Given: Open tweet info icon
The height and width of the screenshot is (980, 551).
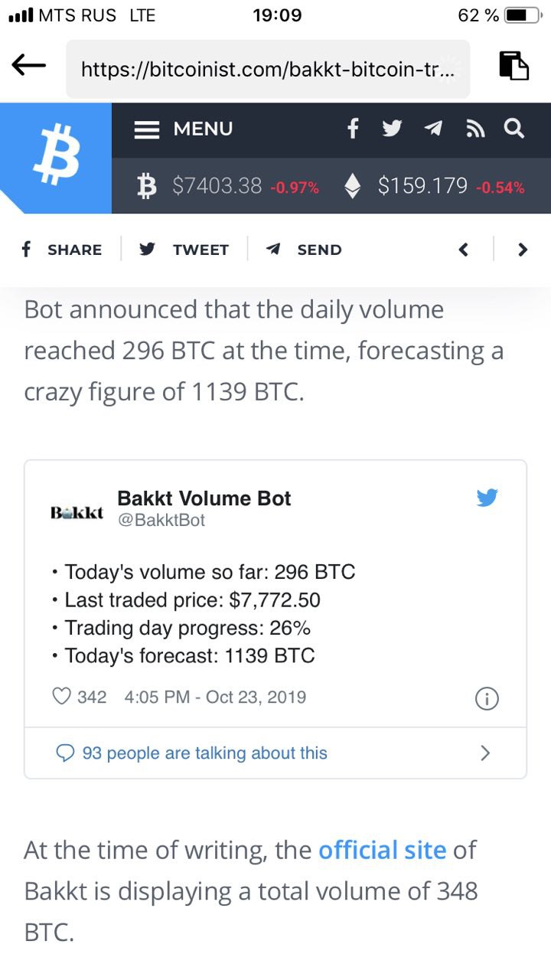Looking at the screenshot, I should [x=487, y=698].
